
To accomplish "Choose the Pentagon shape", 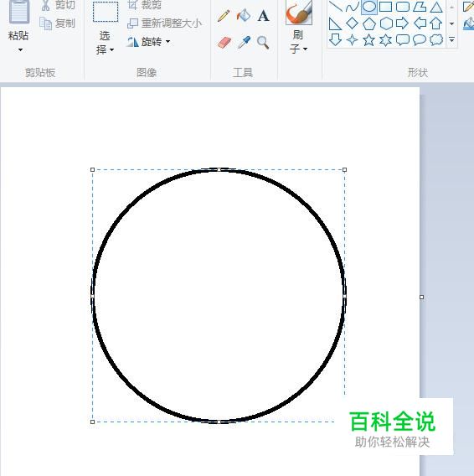I will [369, 23].
